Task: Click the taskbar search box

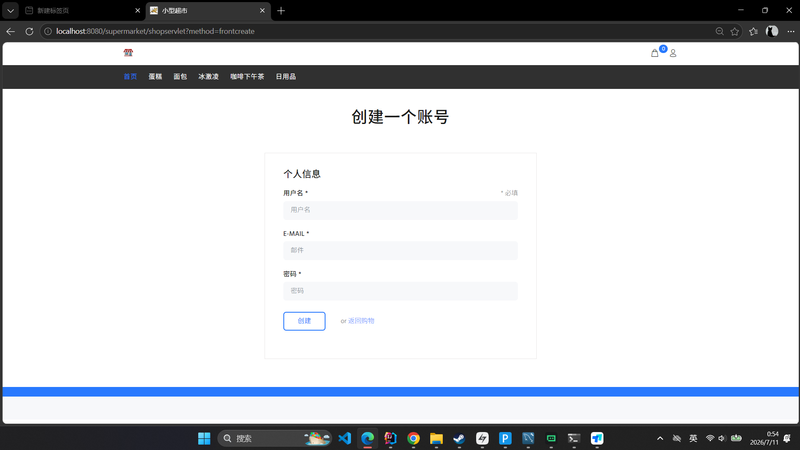Action: tap(274, 438)
